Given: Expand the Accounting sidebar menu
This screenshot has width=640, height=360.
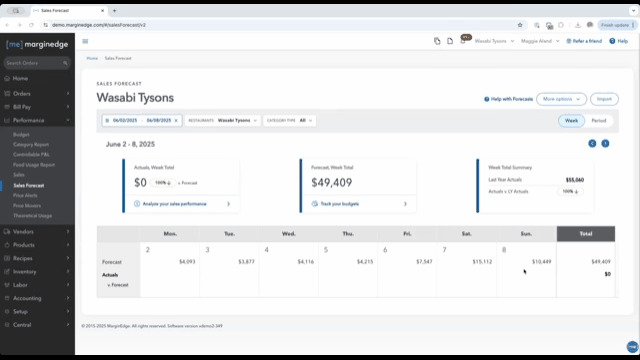Looking at the screenshot, I should pyautogui.click(x=37, y=298).
